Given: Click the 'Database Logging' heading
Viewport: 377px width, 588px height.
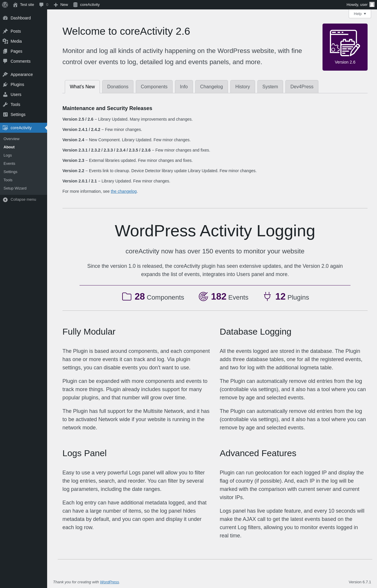Looking at the screenshot, I should (x=255, y=332).
